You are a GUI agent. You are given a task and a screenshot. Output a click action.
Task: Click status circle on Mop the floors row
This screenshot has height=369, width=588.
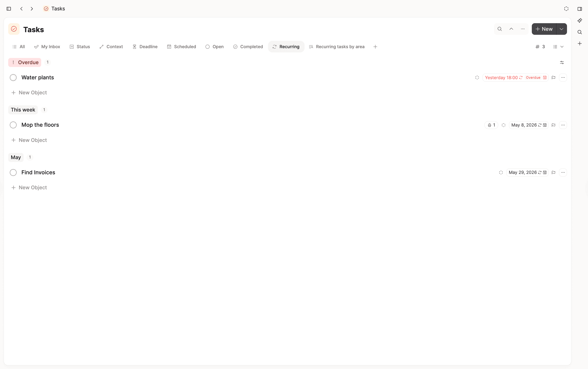(504, 125)
